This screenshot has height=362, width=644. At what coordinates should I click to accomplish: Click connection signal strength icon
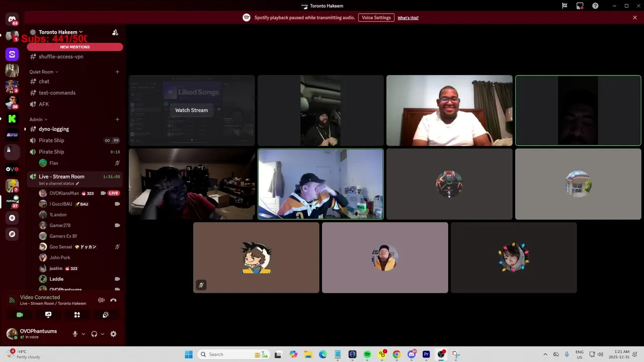click(x=12, y=300)
